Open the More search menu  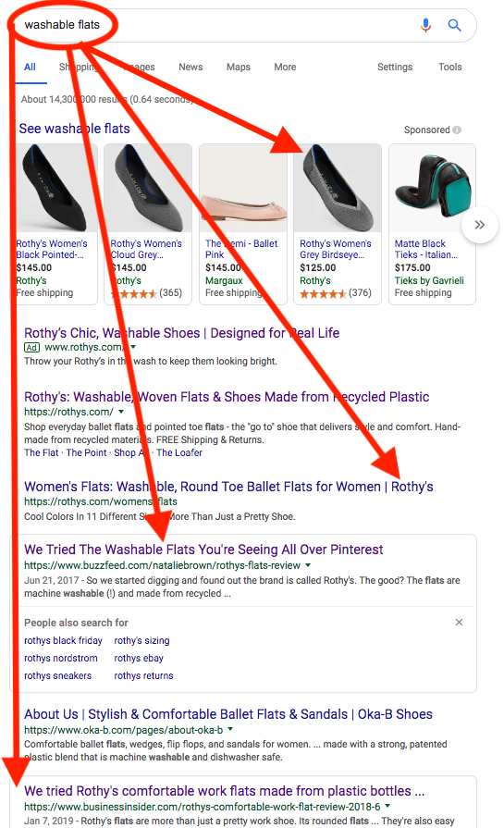[x=285, y=67]
